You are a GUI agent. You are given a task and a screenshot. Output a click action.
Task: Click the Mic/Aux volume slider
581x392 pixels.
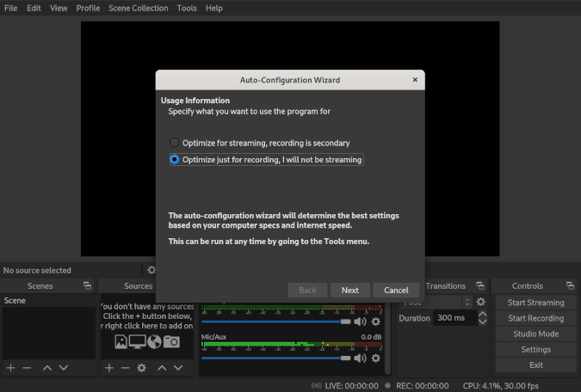click(x=275, y=357)
